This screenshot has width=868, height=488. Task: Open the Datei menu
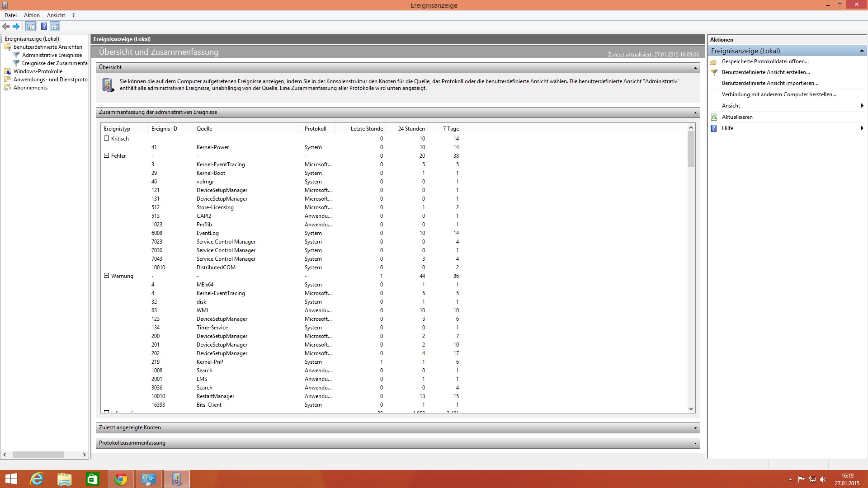pyautogui.click(x=10, y=15)
